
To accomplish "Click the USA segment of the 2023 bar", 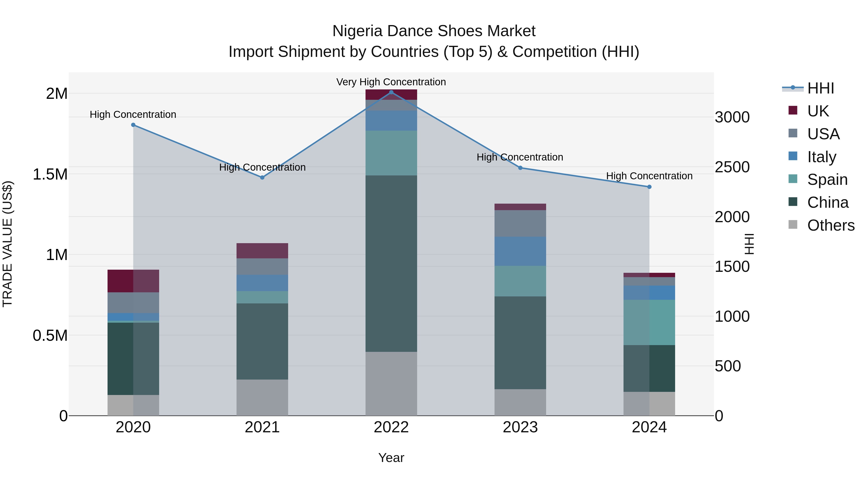I will [520, 223].
